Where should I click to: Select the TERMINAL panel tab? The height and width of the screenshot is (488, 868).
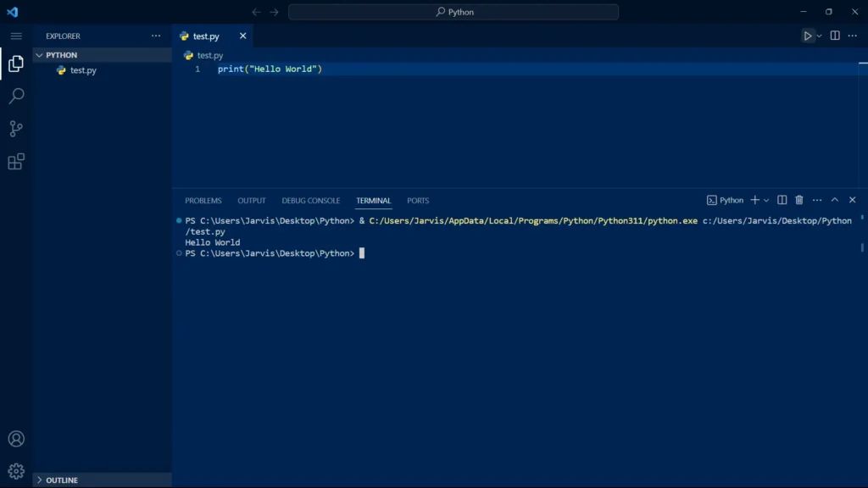pos(373,200)
